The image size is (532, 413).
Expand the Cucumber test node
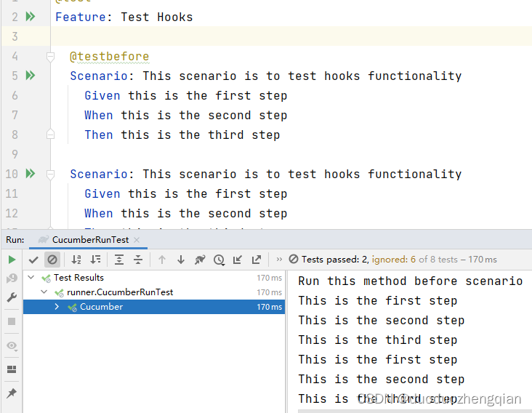pyautogui.click(x=57, y=307)
